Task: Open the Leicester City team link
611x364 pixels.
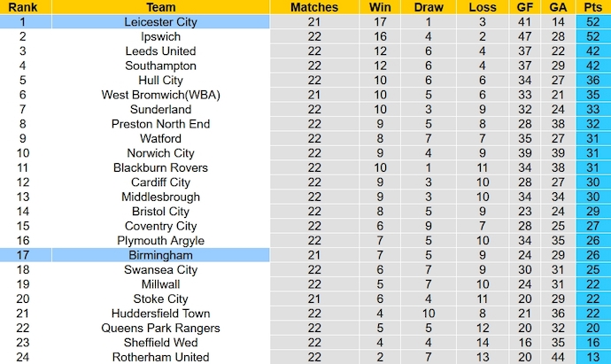Action: tap(160, 22)
